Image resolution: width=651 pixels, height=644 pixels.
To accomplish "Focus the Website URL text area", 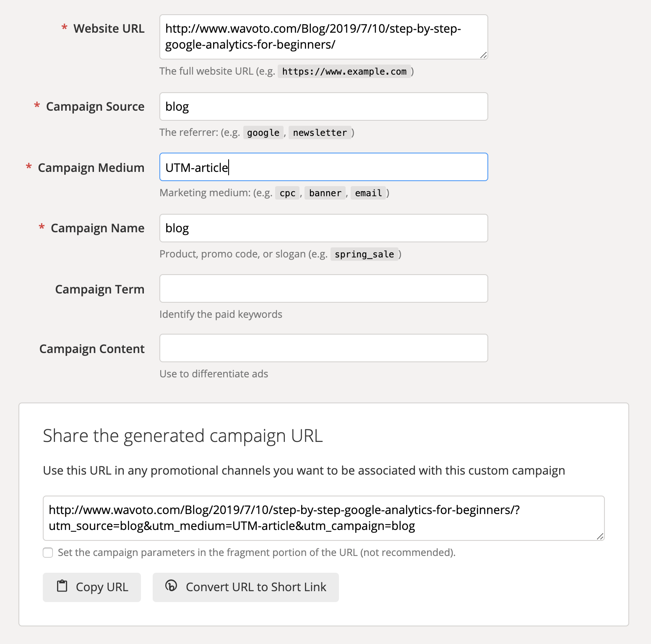I will (x=323, y=37).
